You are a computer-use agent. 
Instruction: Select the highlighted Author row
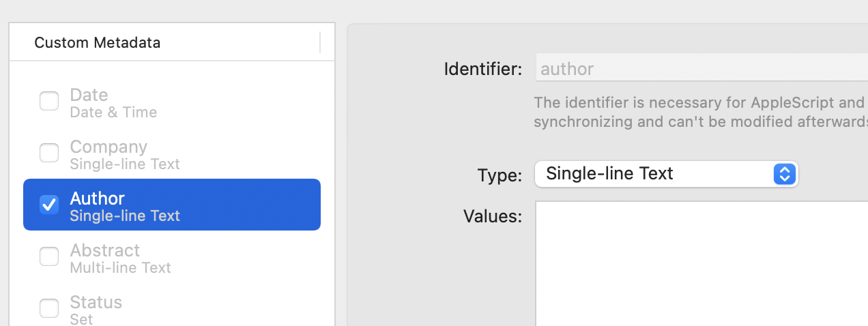pos(172,205)
